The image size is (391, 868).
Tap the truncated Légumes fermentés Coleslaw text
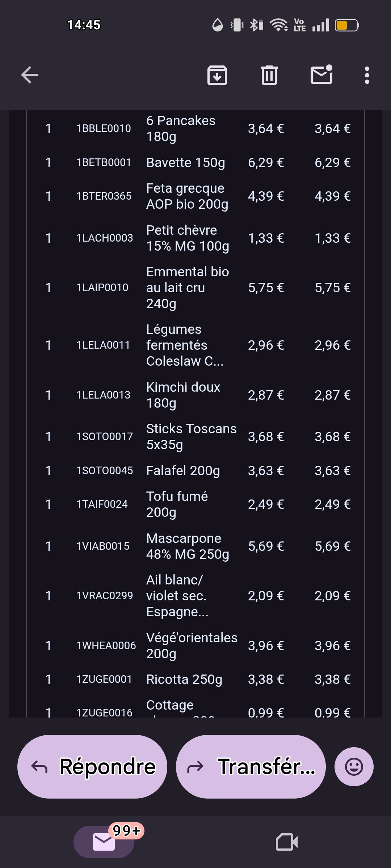pos(185,345)
